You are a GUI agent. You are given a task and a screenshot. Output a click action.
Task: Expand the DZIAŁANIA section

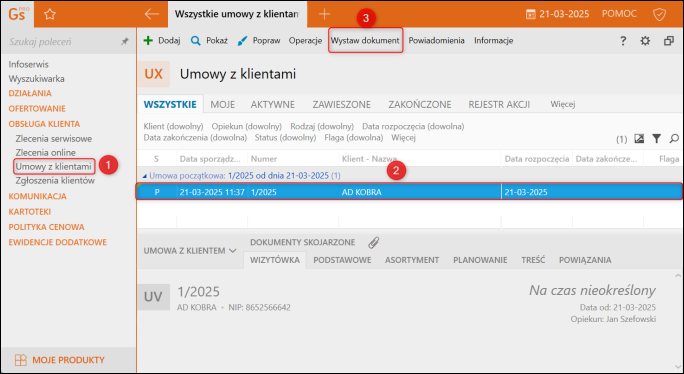(x=30, y=93)
